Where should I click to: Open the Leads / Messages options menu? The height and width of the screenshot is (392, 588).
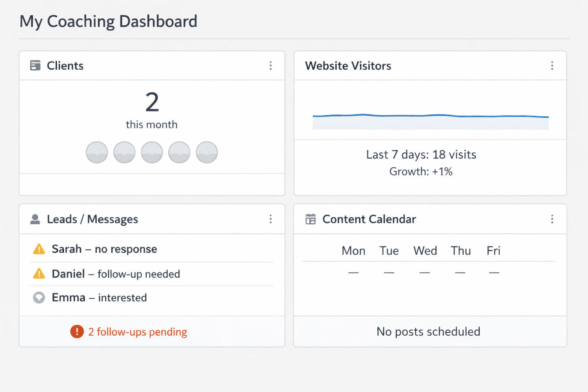pos(271,219)
